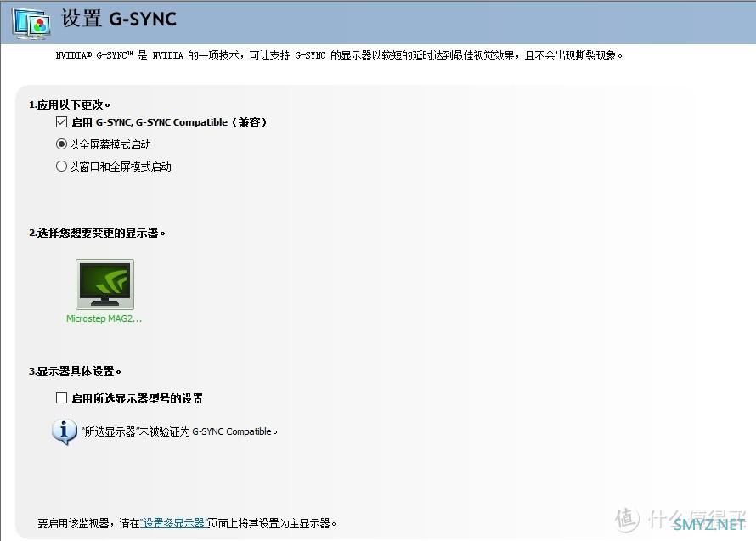Click heading 2.选择您想要变更的显示器

click(97, 233)
